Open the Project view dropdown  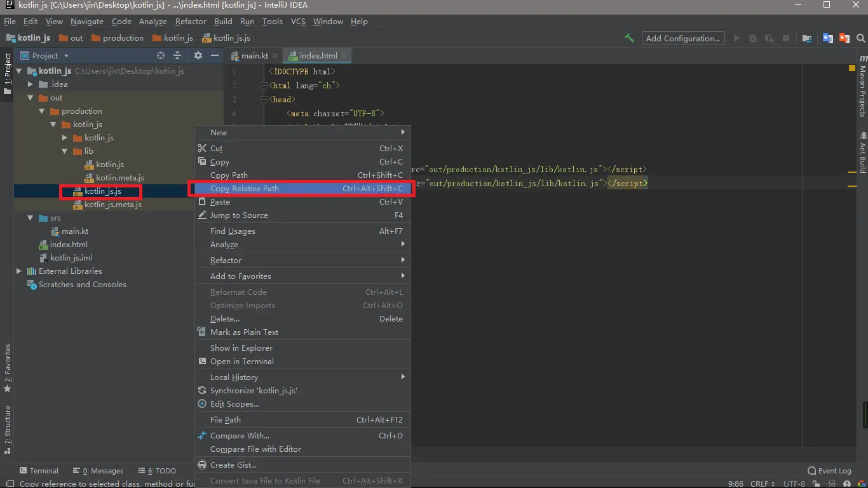point(44,55)
